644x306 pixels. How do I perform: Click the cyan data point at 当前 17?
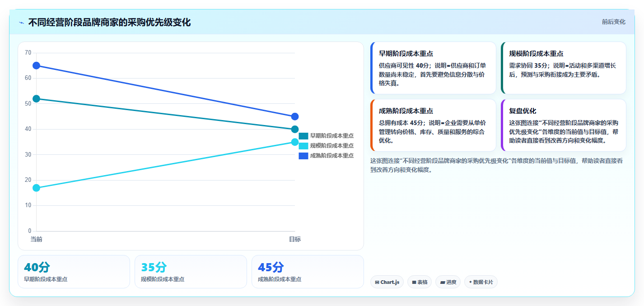pyautogui.click(x=37, y=188)
